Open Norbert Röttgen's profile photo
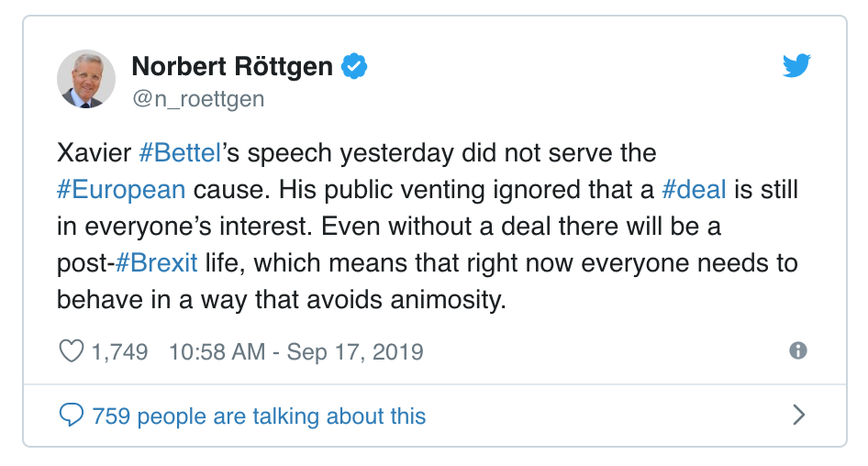Viewport: 868px width, 466px height. [x=86, y=79]
